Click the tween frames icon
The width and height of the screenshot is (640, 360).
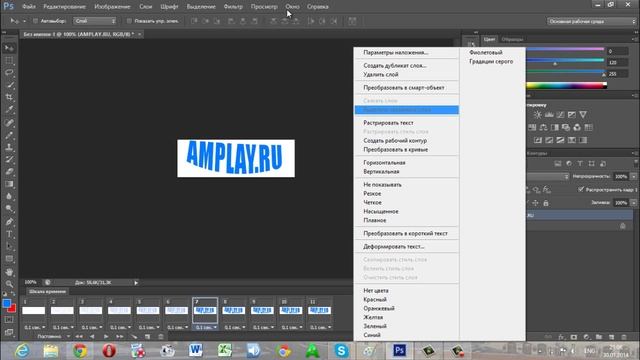pyautogui.click(x=134, y=337)
